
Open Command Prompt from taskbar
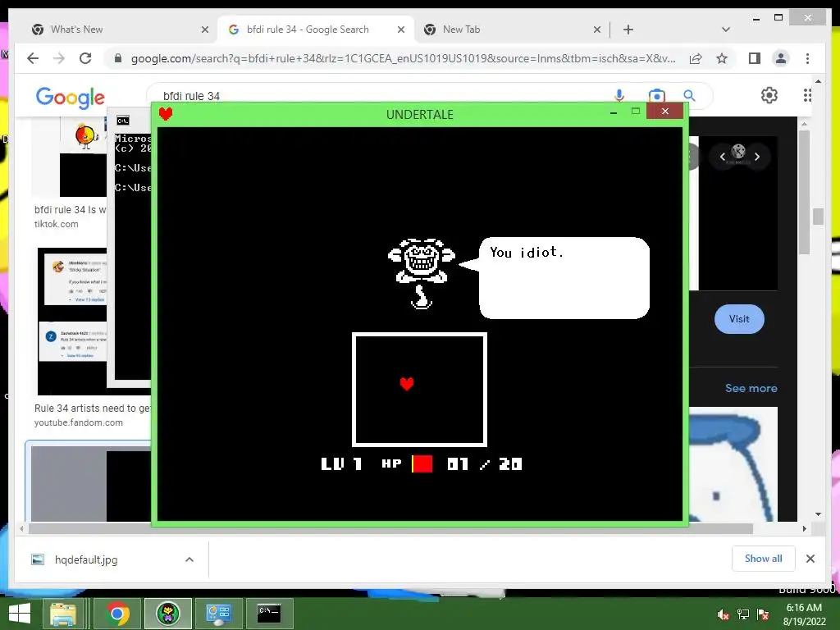click(269, 614)
